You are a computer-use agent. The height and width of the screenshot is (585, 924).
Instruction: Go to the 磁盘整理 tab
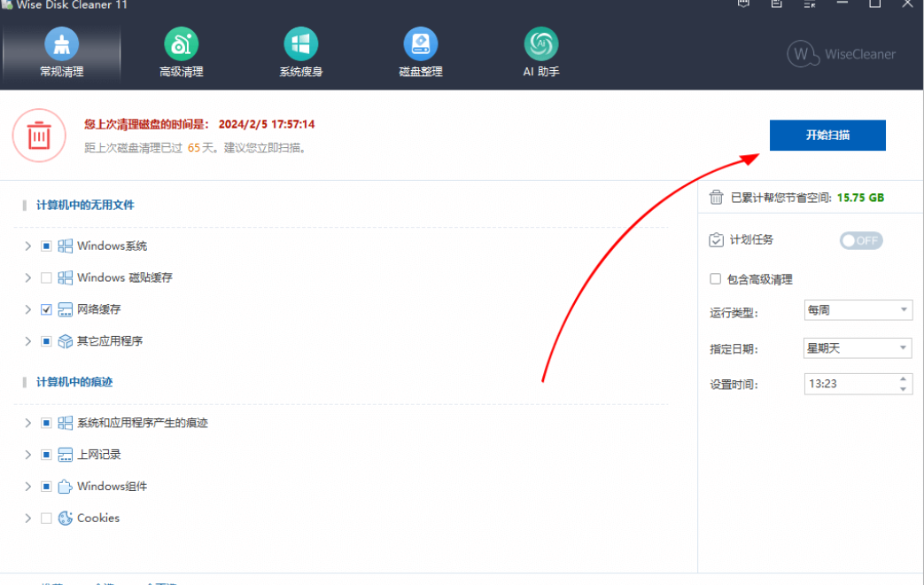421,54
